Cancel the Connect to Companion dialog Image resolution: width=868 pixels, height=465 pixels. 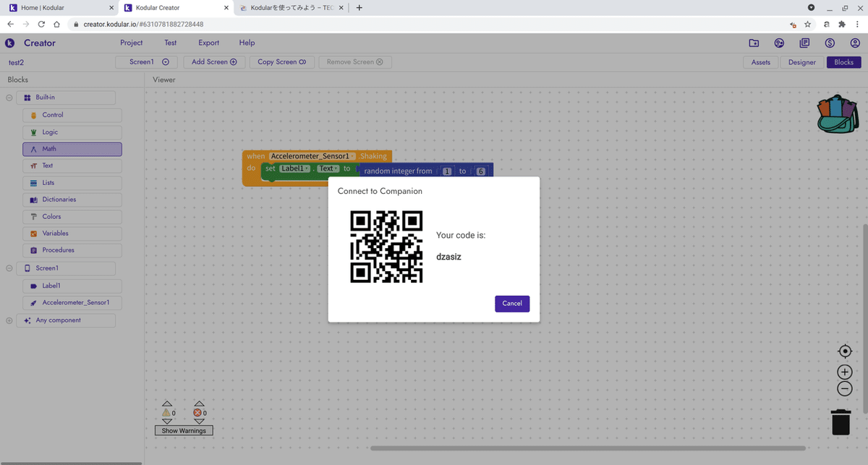(x=512, y=303)
